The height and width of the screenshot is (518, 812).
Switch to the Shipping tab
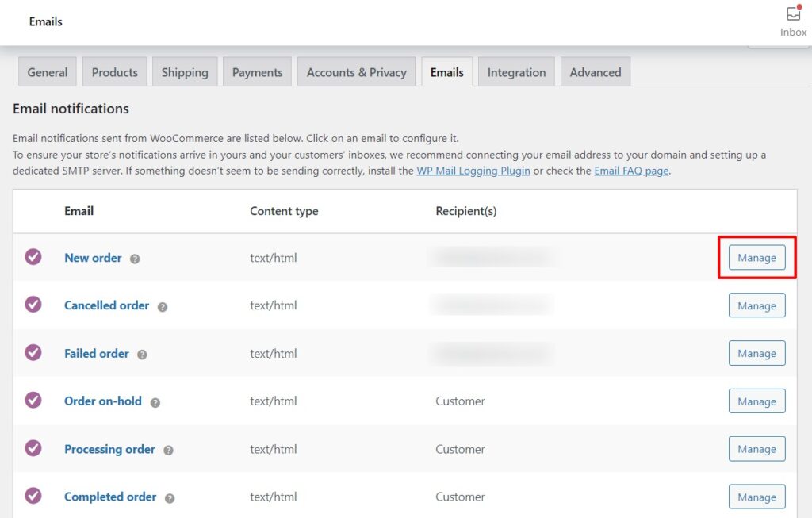click(x=185, y=71)
